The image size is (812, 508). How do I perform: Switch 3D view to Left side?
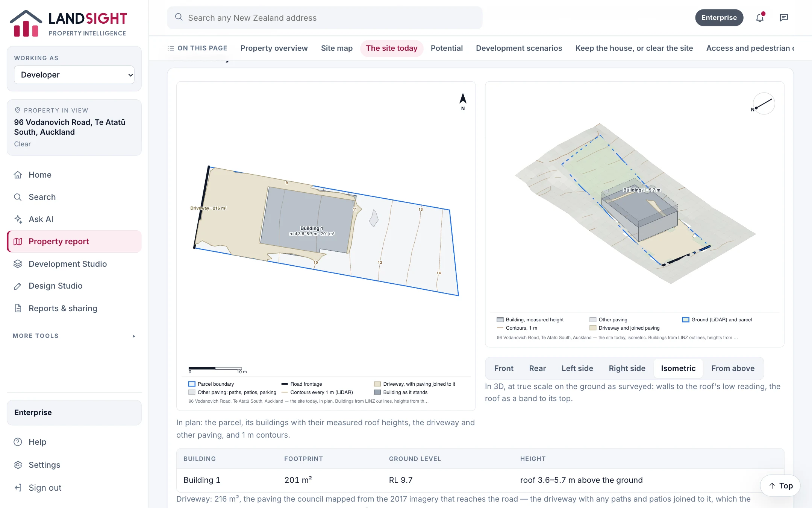tap(577, 368)
